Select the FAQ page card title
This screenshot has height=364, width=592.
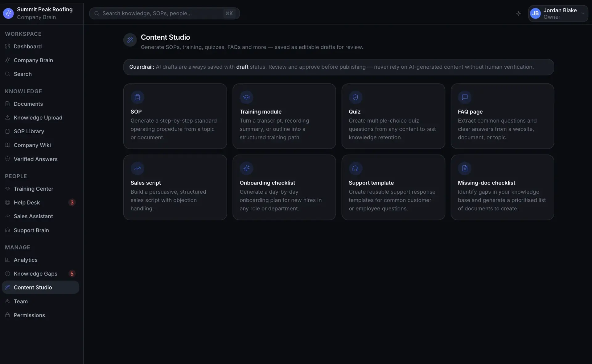(x=470, y=111)
